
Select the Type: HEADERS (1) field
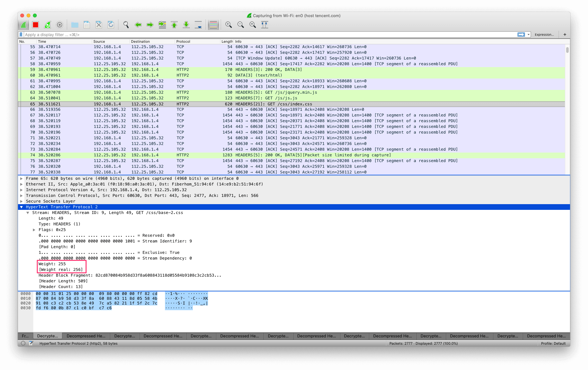pos(60,224)
